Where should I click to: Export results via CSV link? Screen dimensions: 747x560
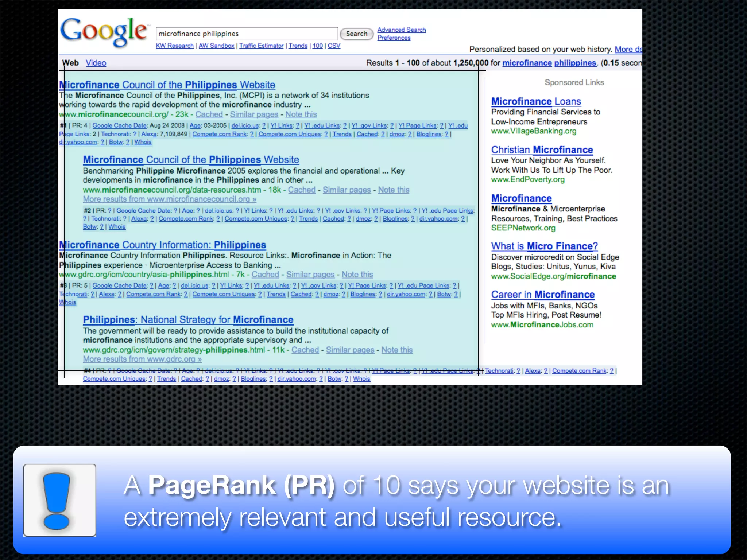334,46
